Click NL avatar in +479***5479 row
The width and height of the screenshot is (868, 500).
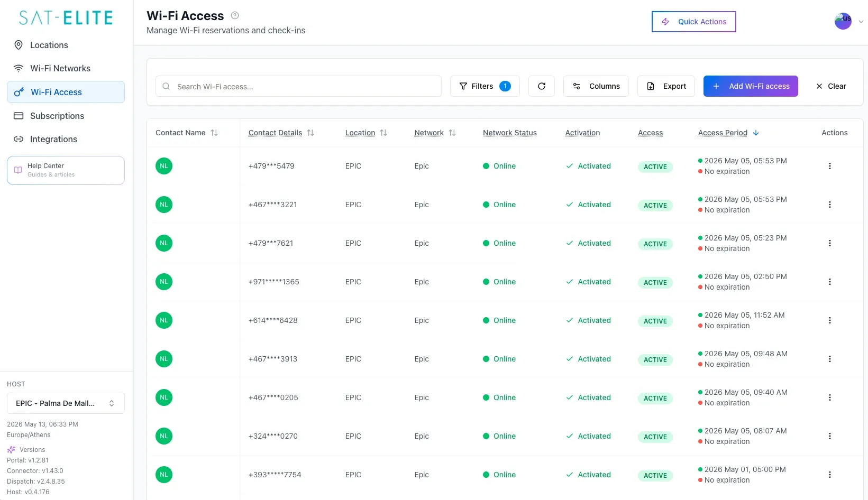(x=164, y=166)
